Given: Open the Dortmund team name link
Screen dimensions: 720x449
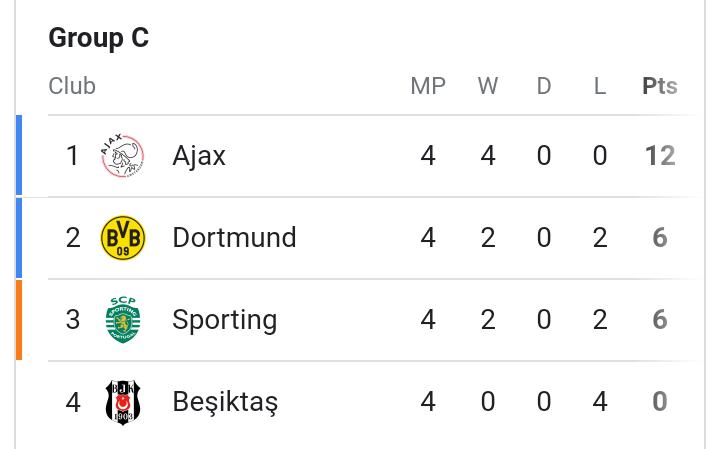Looking at the screenshot, I should coord(234,238).
